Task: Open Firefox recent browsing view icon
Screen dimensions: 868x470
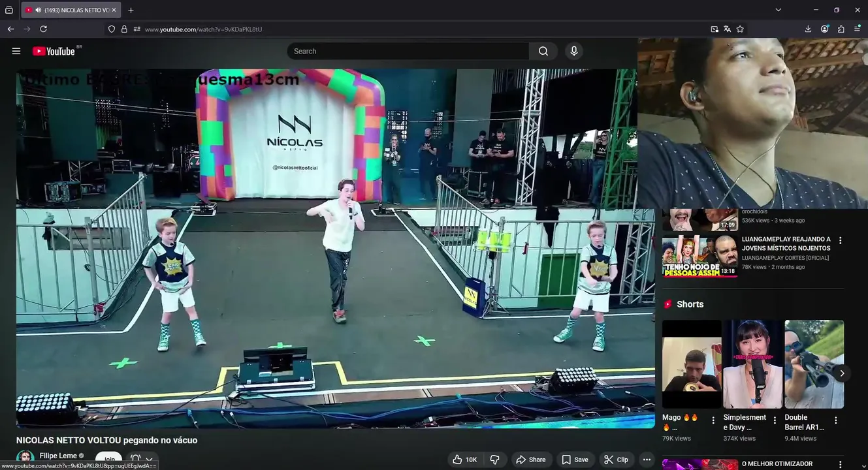Action: (9, 10)
